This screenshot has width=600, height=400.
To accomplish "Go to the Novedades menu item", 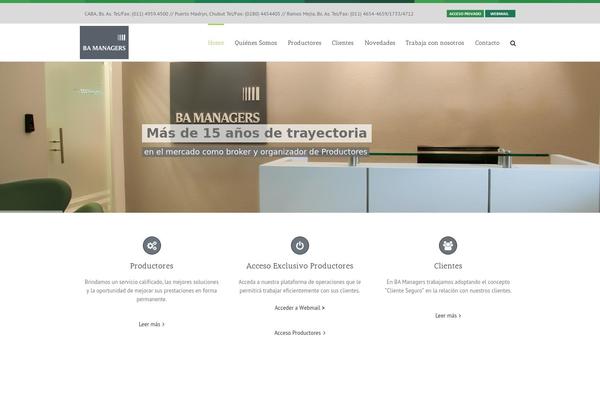I will pyautogui.click(x=380, y=43).
